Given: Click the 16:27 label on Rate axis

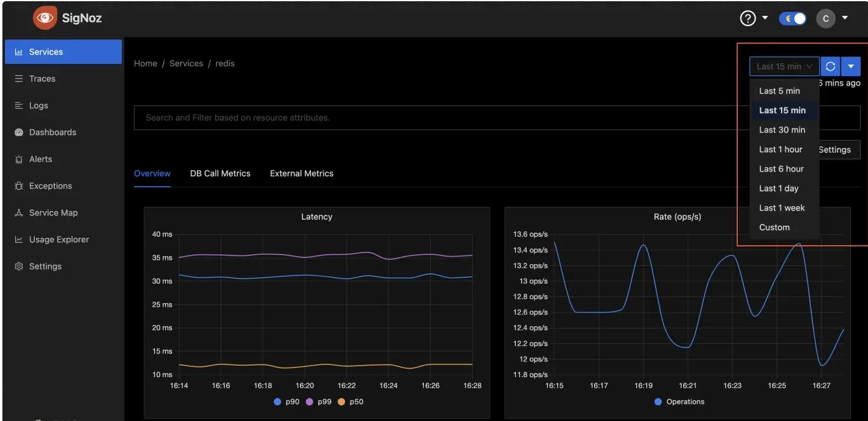Looking at the screenshot, I should click(821, 386).
